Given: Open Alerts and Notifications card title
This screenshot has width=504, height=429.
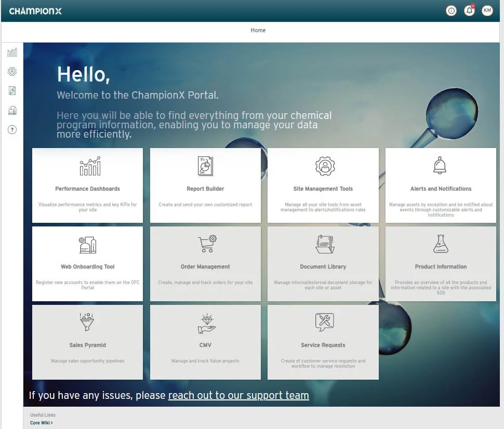Looking at the screenshot, I should 441,189.
